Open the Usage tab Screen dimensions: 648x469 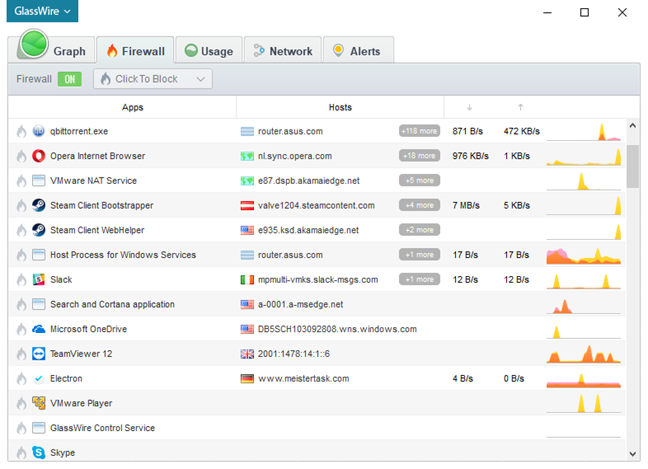(209, 50)
